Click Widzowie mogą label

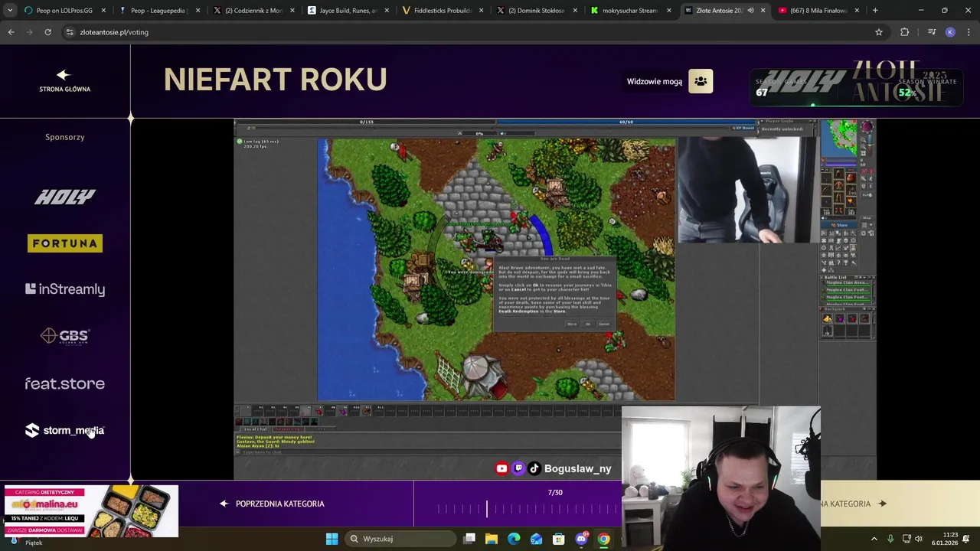655,81
